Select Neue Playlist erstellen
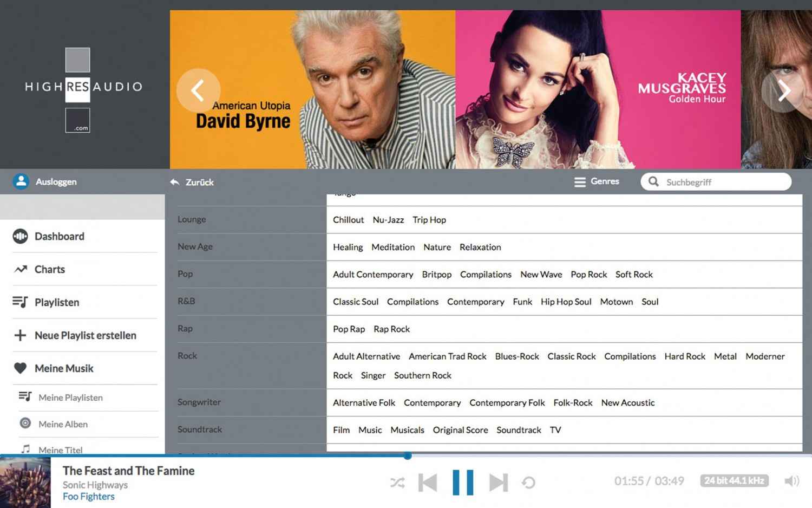 [x=86, y=335]
